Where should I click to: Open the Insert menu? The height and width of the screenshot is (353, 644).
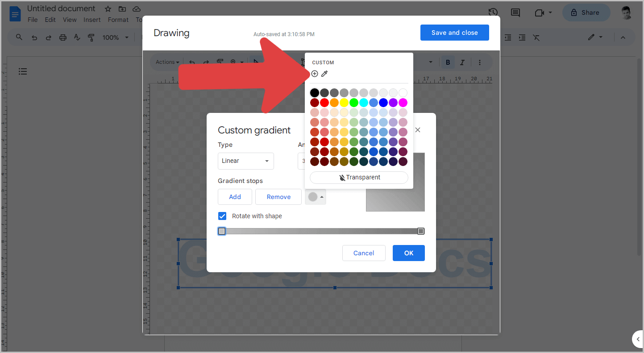coord(92,20)
